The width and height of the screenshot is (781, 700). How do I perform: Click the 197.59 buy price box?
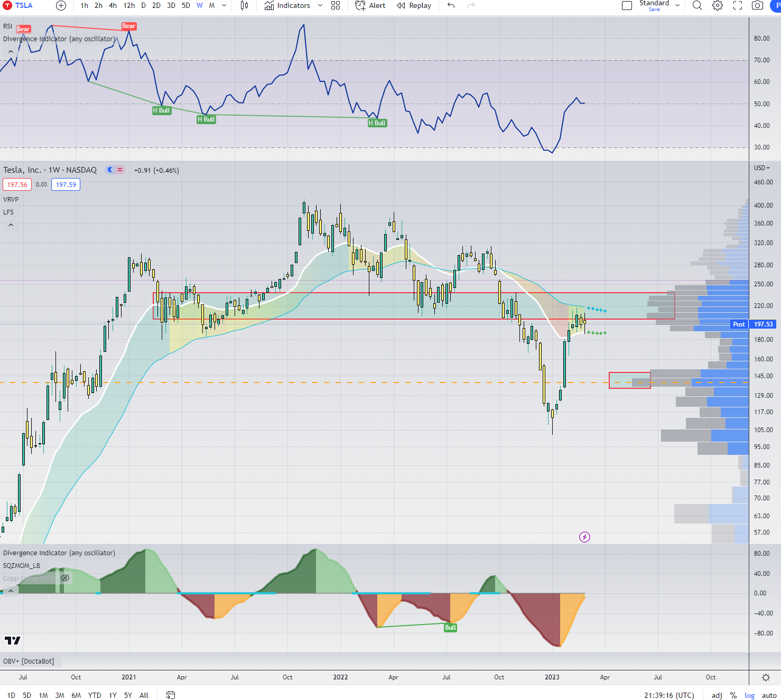66,184
